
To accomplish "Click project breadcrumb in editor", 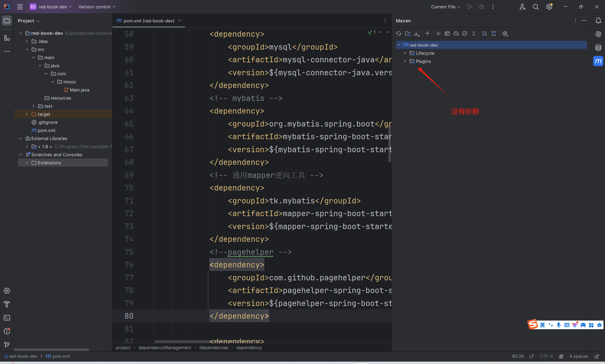I will (x=123, y=348).
